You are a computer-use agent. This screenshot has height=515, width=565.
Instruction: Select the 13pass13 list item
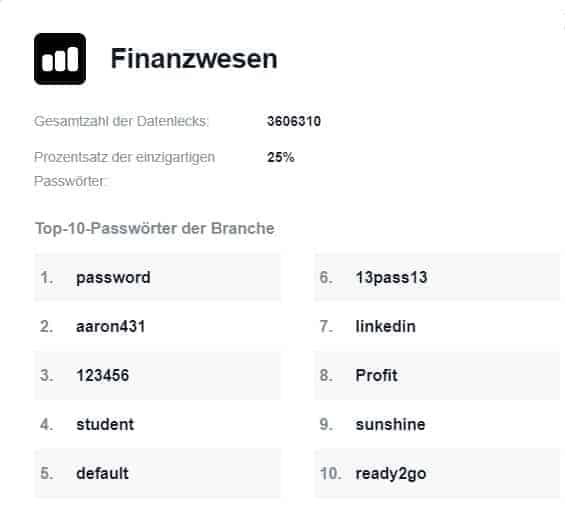pos(437,278)
